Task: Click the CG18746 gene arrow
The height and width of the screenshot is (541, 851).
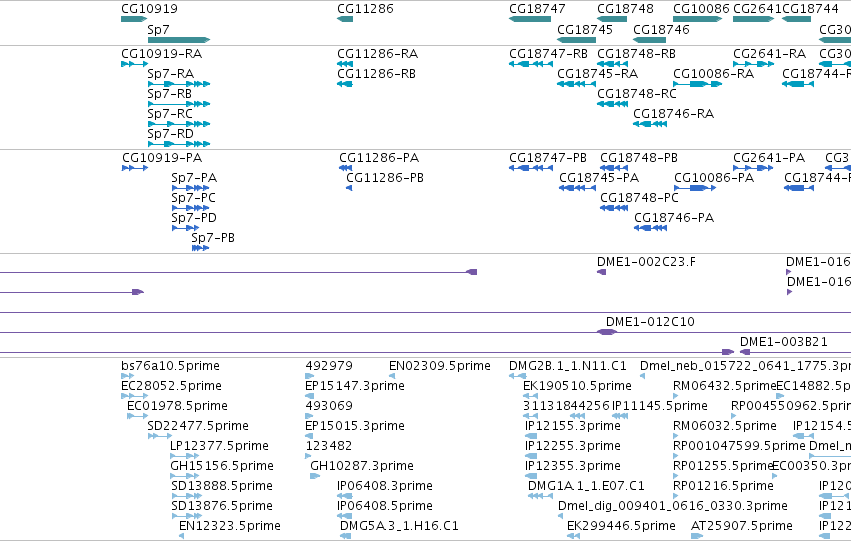Action: pos(649,40)
